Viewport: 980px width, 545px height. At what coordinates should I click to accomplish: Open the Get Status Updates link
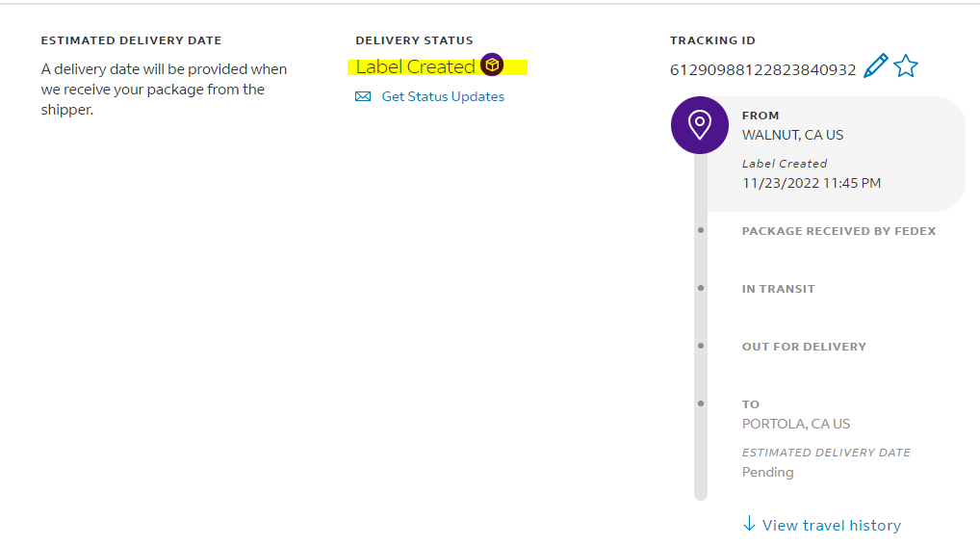tap(443, 96)
